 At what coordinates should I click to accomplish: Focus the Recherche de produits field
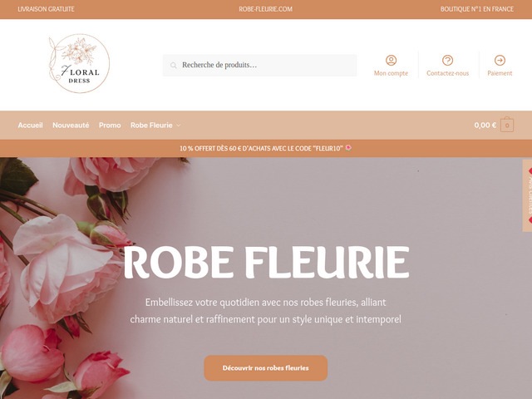[259, 65]
